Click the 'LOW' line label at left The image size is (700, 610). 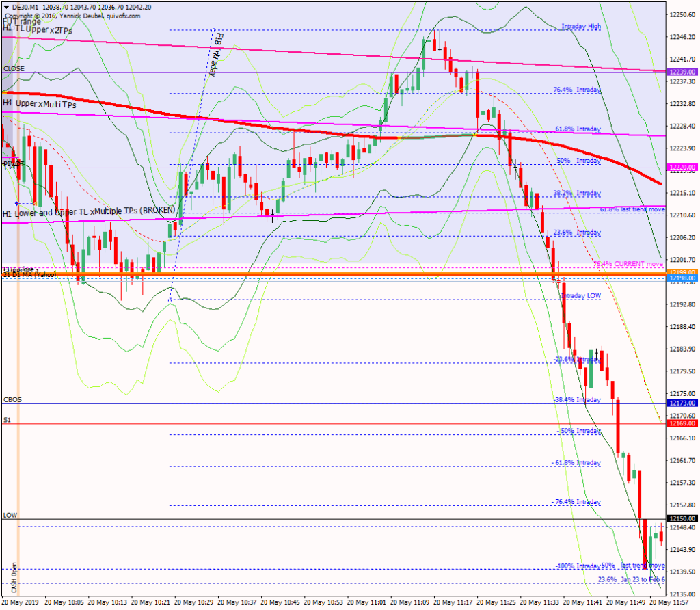tap(10, 515)
